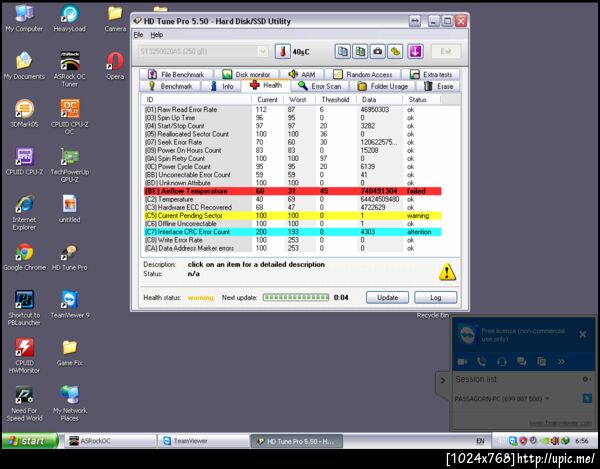
Task: Switch to the Error Scan tab
Action: click(320, 86)
